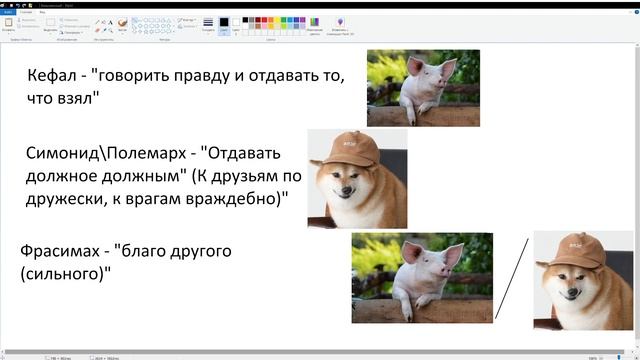Open the Help icon at top right
This screenshot has width=640, height=360.
point(636,12)
